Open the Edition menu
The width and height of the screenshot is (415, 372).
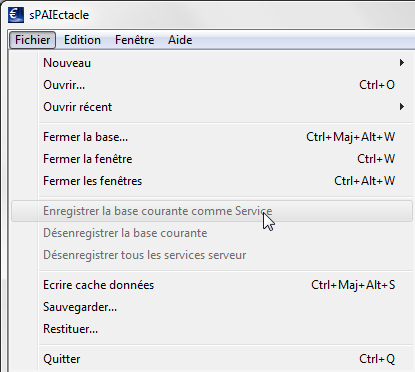[82, 40]
